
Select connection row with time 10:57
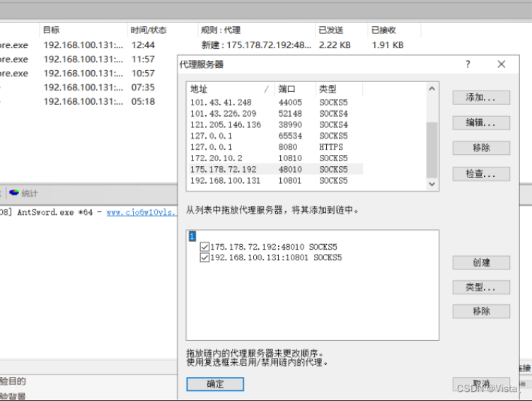[x=88, y=74]
